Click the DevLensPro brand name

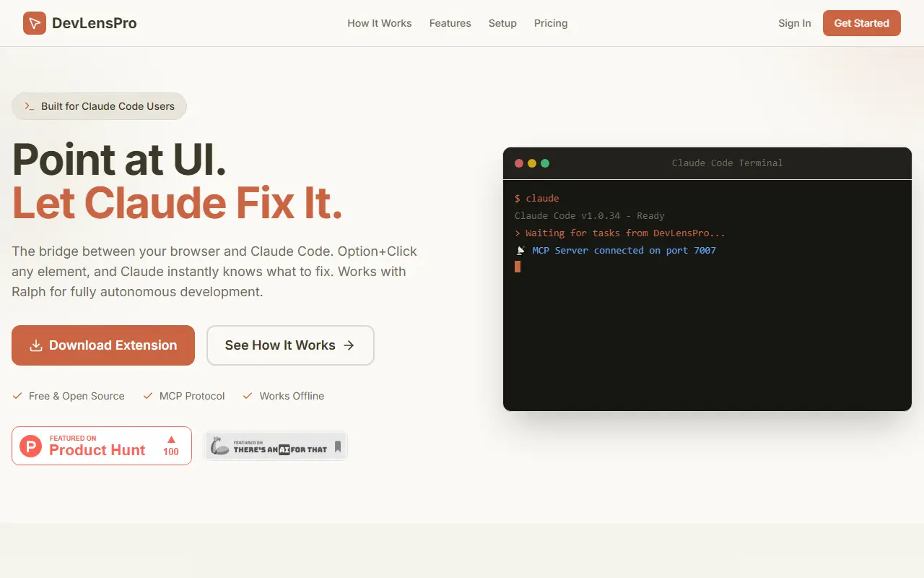(95, 23)
